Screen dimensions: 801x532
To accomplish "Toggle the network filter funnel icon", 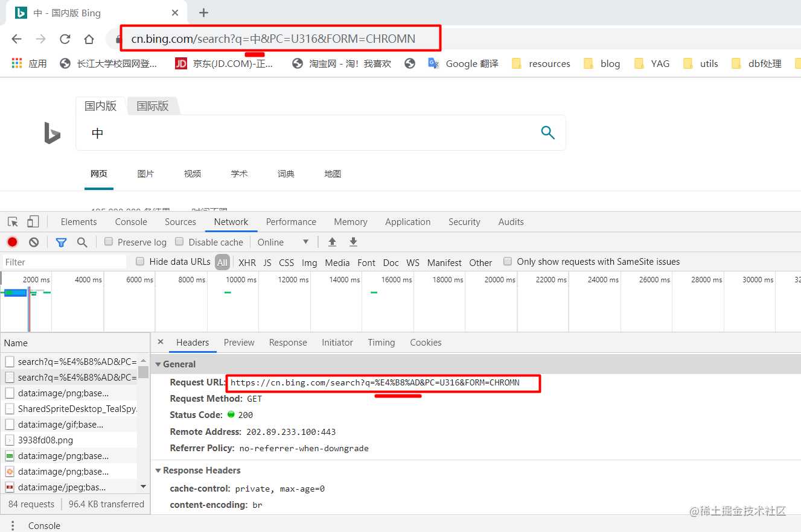I will click(61, 242).
